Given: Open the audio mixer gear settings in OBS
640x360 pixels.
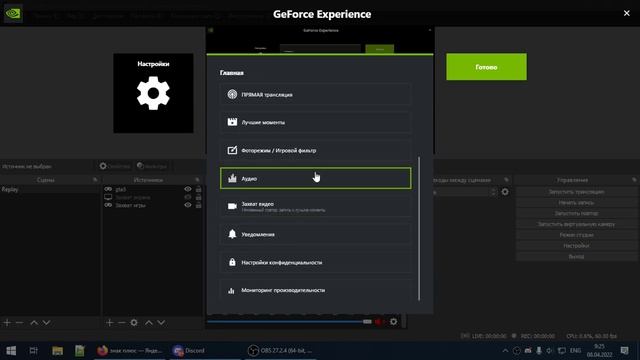Looking at the screenshot, I should [x=393, y=322].
